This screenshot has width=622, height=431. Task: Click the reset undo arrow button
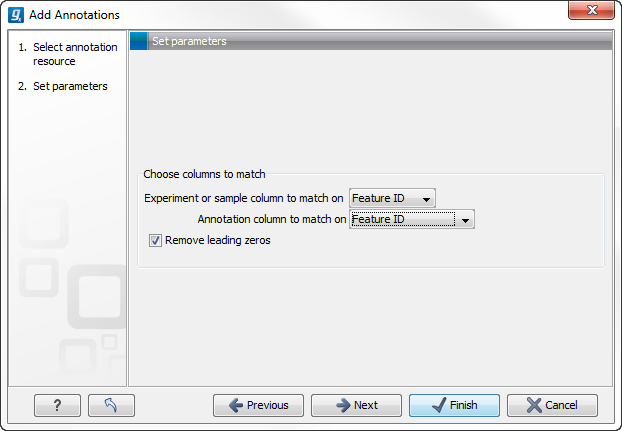(x=111, y=405)
